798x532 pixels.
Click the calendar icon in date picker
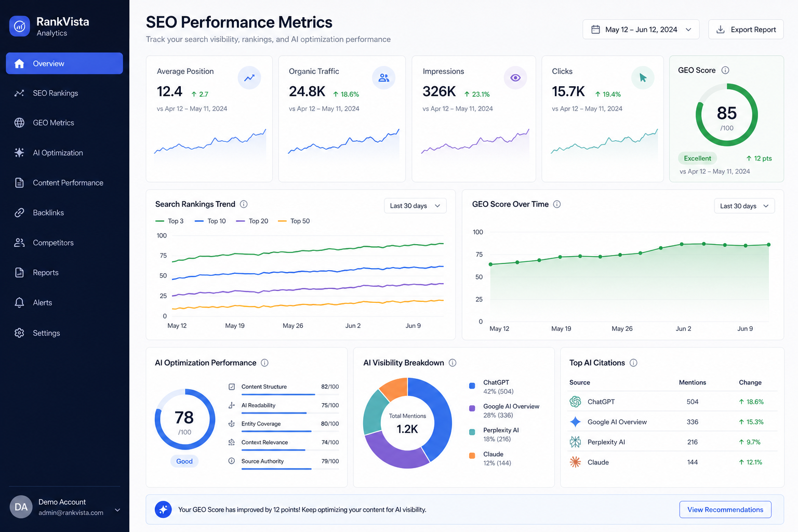(595, 30)
